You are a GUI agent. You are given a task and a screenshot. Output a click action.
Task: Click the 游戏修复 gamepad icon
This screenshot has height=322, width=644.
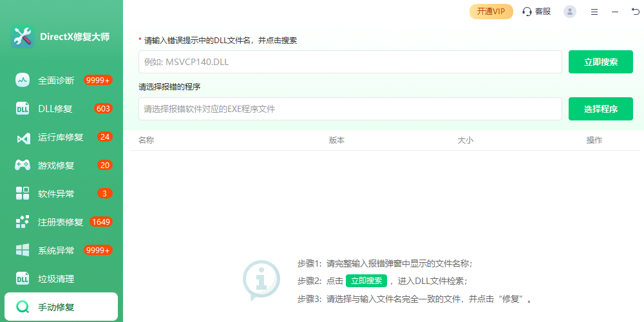point(23,166)
